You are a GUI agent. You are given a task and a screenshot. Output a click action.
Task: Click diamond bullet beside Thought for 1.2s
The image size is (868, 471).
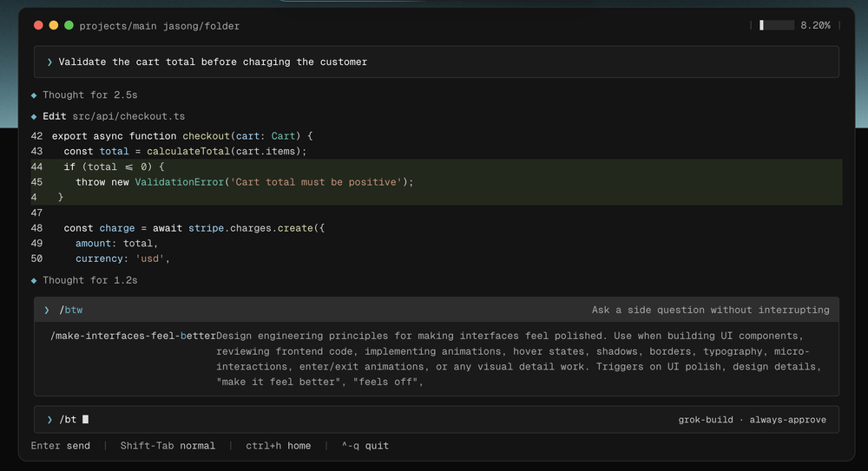click(34, 281)
